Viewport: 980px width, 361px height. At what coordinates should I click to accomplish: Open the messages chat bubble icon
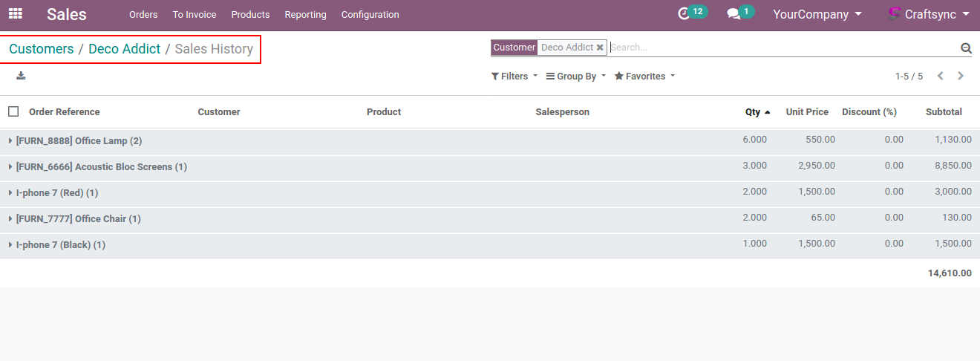tap(734, 14)
